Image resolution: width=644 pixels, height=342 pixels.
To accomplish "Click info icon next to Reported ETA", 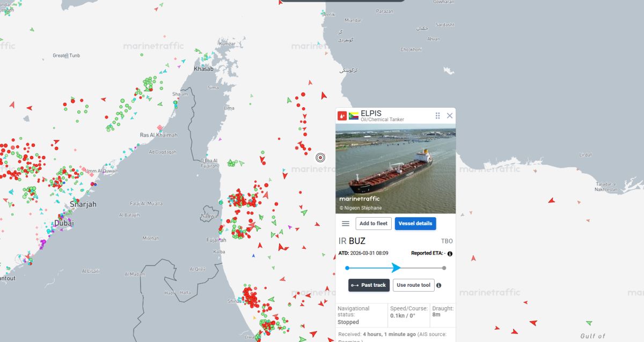I will point(450,254).
